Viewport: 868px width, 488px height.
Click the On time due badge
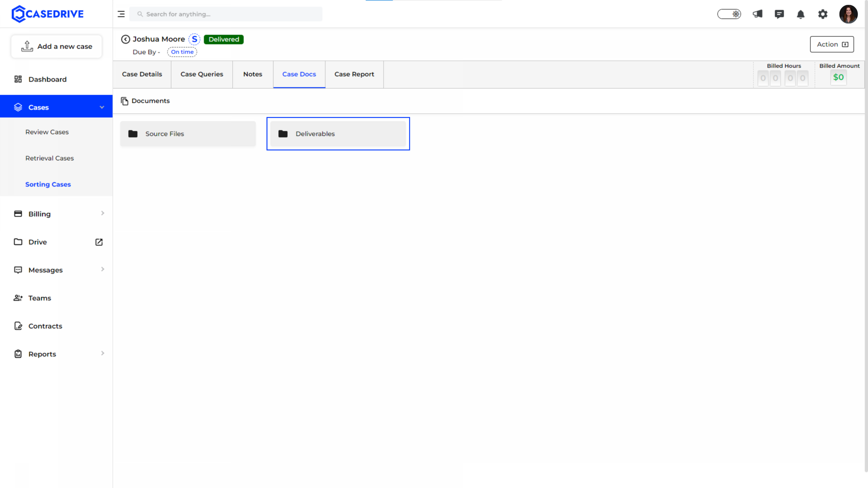182,52
